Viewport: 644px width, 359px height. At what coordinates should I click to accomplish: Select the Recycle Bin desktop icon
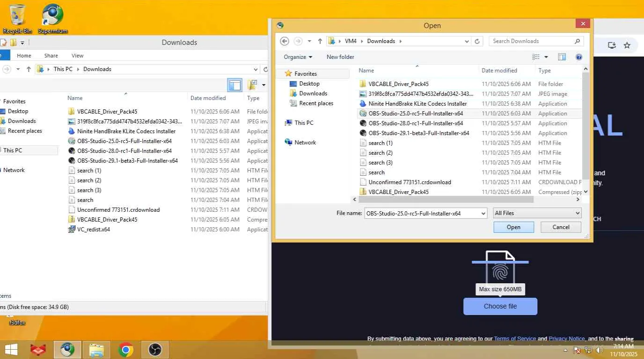point(17,19)
